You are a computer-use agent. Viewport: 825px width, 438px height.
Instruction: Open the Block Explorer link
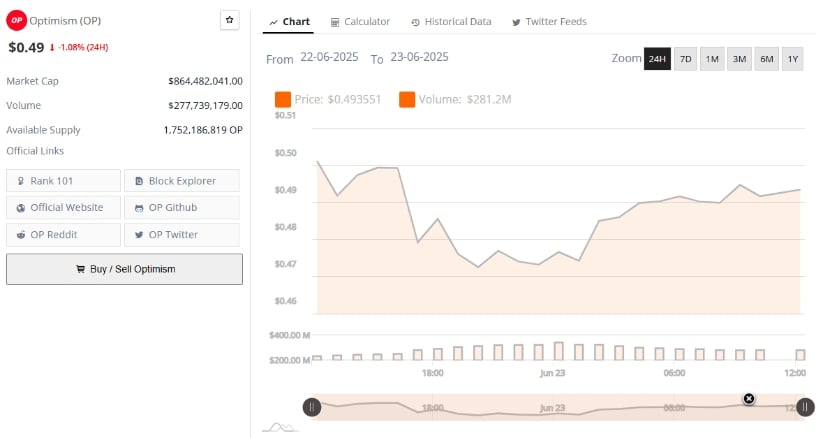pyautogui.click(x=182, y=181)
